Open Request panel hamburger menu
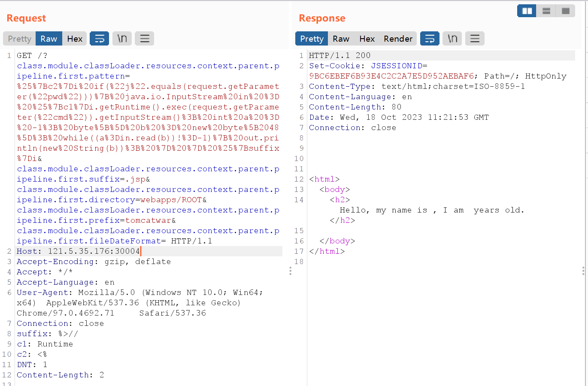The height and width of the screenshot is (386, 588). point(145,39)
